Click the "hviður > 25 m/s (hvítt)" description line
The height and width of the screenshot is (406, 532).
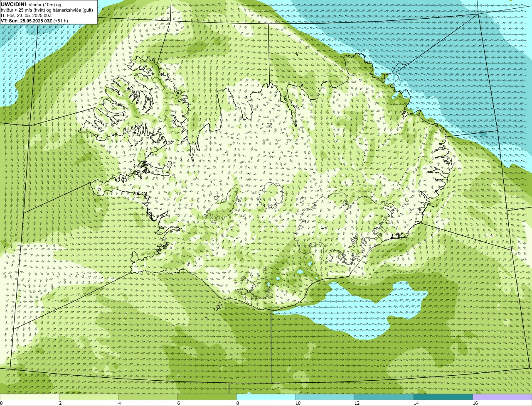pyautogui.click(x=47, y=10)
